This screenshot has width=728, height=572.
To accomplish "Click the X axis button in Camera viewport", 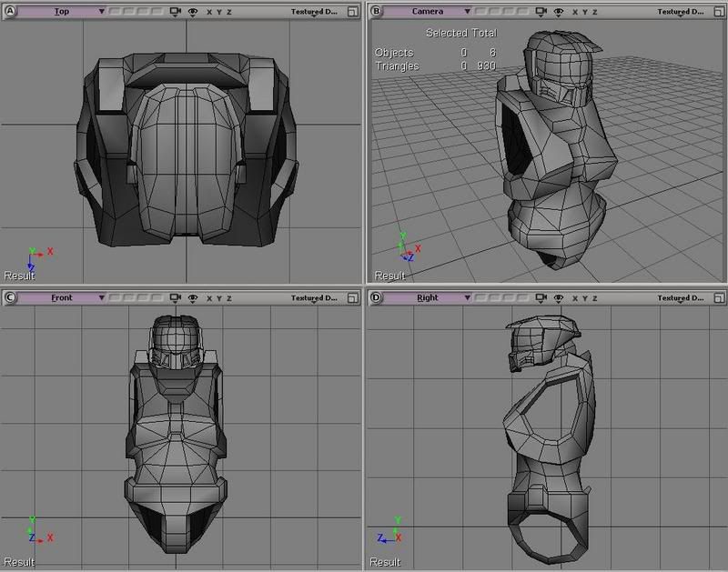I will click(x=575, y=12).
